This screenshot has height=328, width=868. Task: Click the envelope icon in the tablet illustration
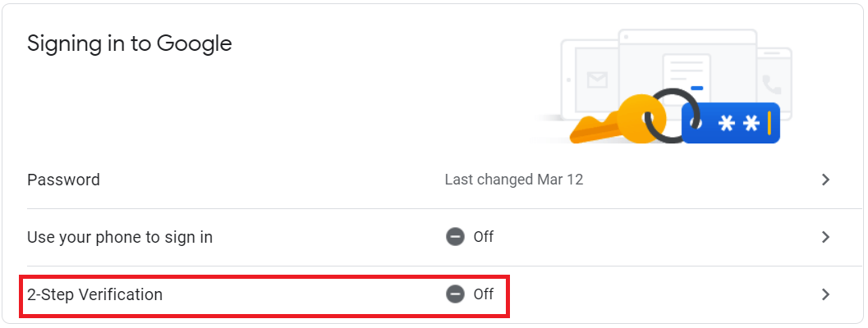pos(597,80)
